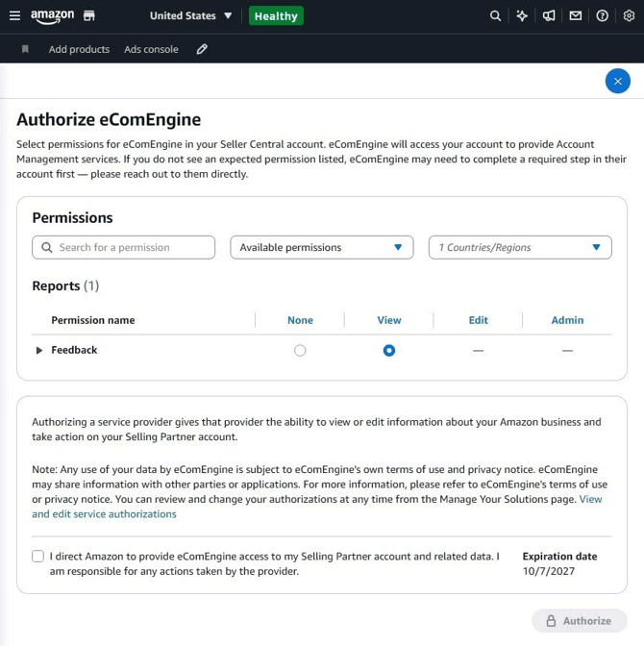Click the None column header
Viewport: 644px width, 646px height.
click(x=300, y=320)
